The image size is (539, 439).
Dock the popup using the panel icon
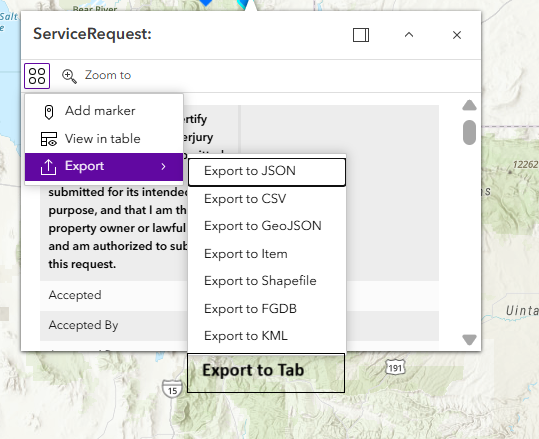click(361, 35)
